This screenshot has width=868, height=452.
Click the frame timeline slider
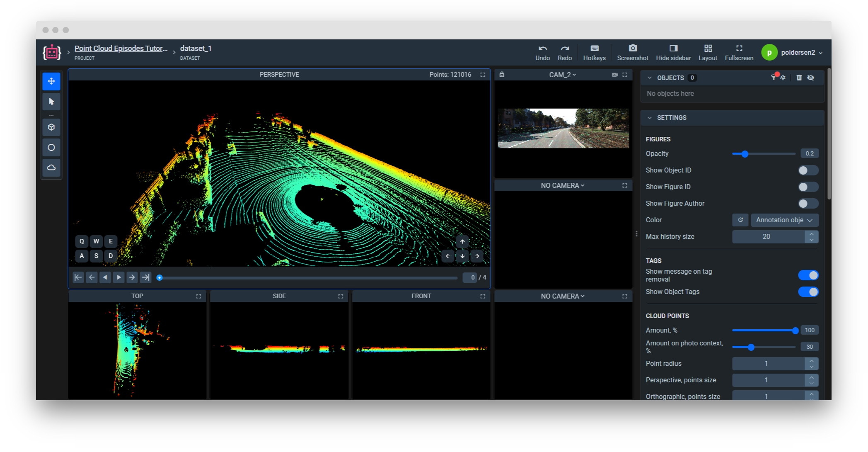pyautogui.click(x=308, y=278)
